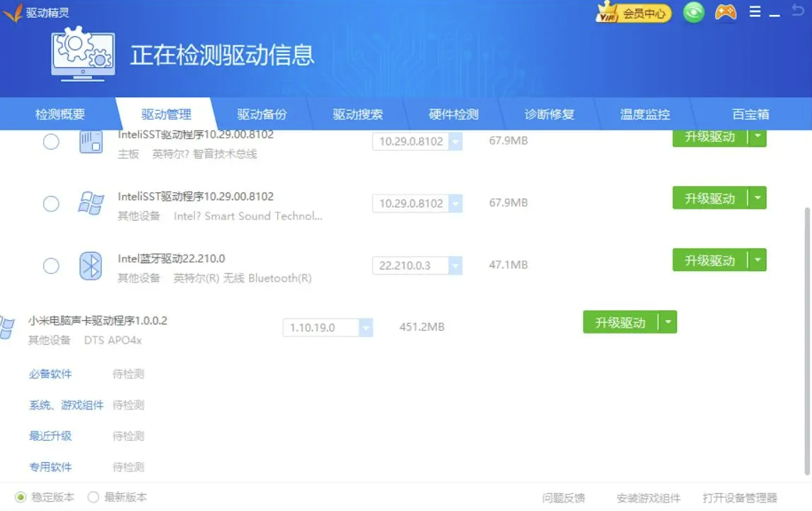The image size is (812, 511).
Task: Click the VIP 会员中心 badge
Action: click(633, 13)
